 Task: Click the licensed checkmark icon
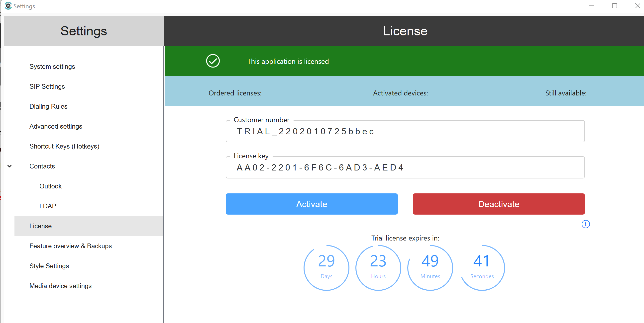213,61
